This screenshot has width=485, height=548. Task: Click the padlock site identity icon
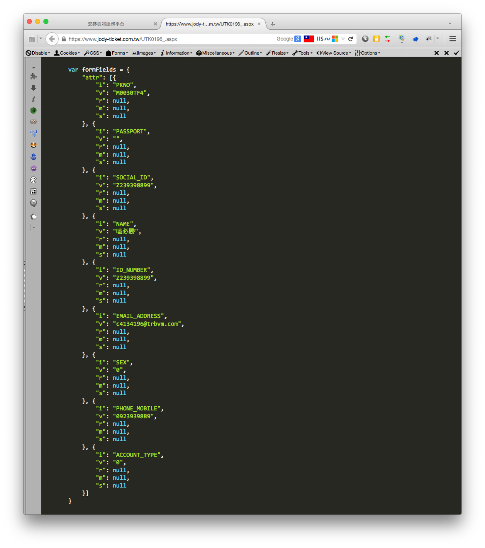[x=64, y=39]
